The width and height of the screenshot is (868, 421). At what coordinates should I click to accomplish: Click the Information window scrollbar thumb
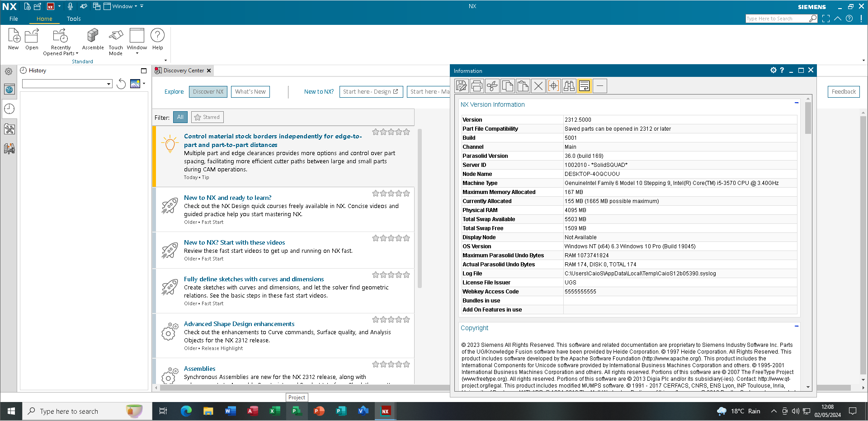coord(808,118)
